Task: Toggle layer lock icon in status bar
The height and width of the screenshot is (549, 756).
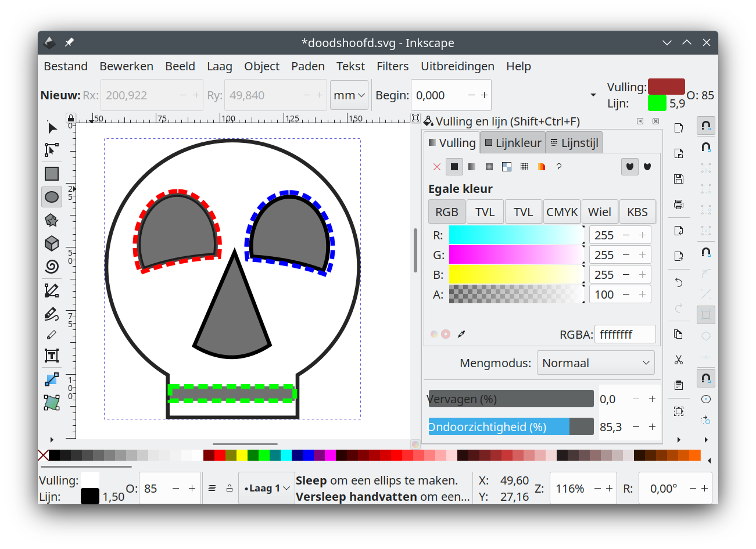Action: pyautogui.click(x=230, y=488)
